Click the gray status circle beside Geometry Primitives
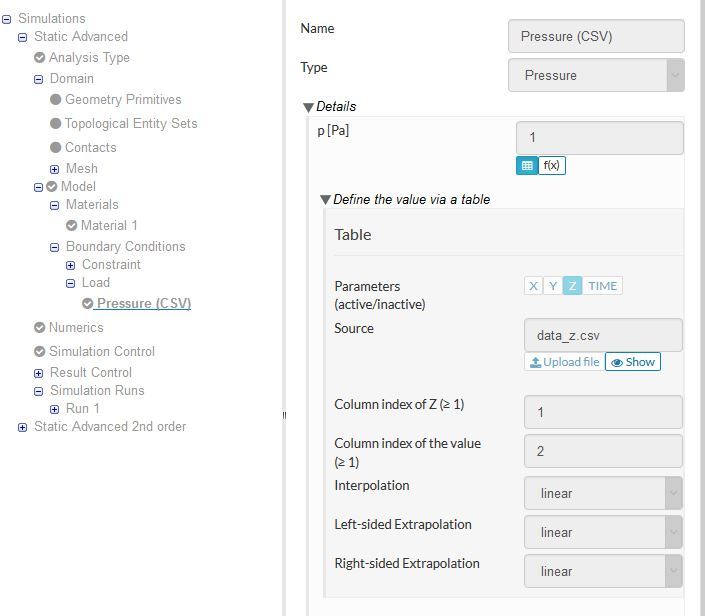 pyautogui.click(x=56, y=99)
